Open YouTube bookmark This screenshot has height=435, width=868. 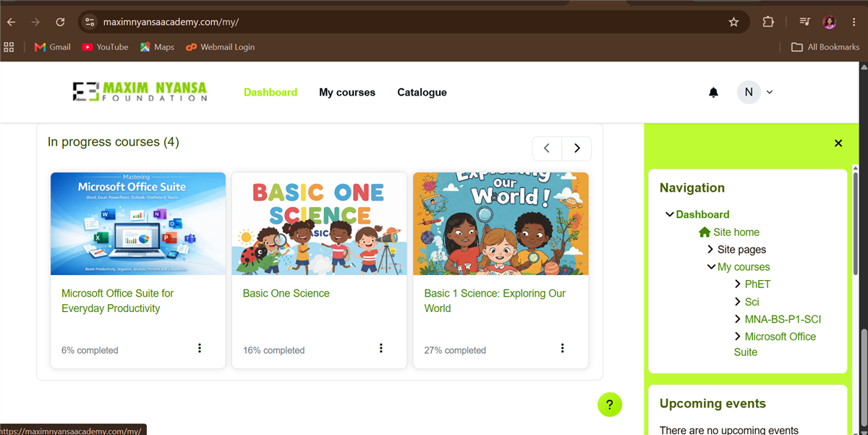(x=105, y=47)
